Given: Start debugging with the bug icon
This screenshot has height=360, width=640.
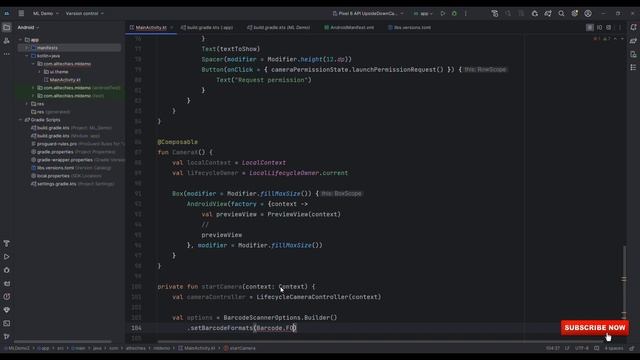Looking at the screenshot, I should click(454, 13).
